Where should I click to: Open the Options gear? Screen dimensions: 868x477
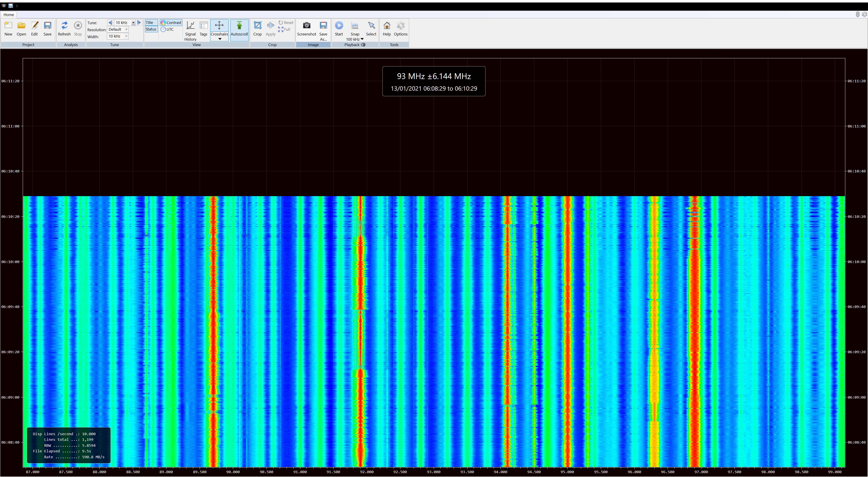tap(400, 26)
